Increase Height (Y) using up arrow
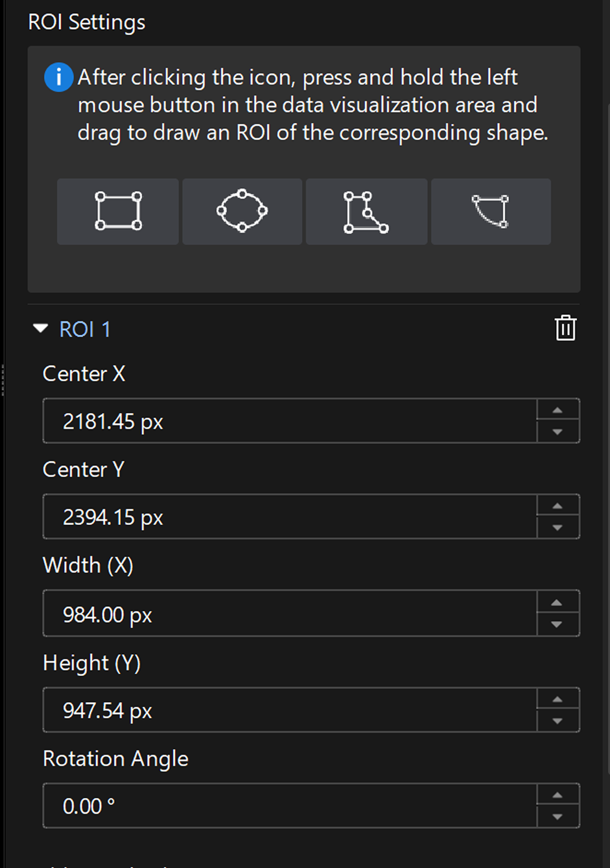 (x=558, y=699)
